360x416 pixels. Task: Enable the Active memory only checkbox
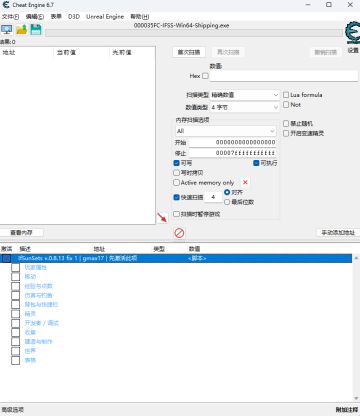(x=177, y=182)
